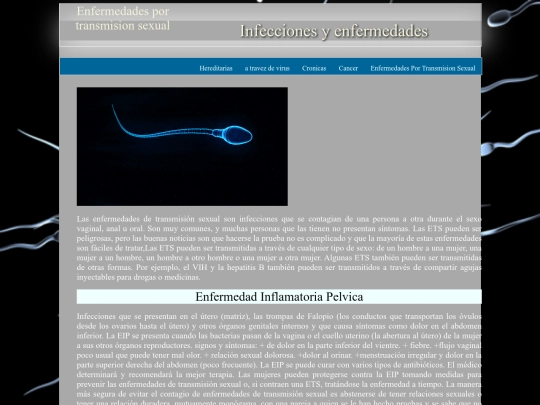Open the 'a travez de virus' menu item
The width and height of the screenshot is (540, 405).
(267, 68)
